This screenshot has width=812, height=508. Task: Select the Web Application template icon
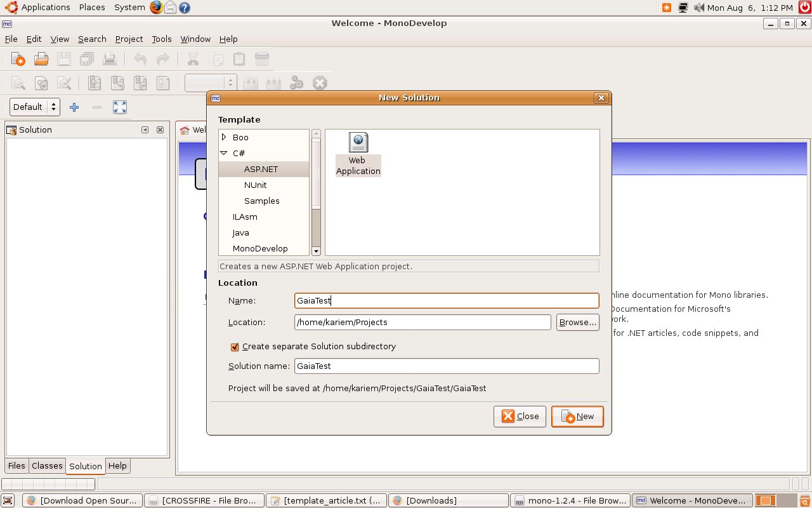(358, 154)
